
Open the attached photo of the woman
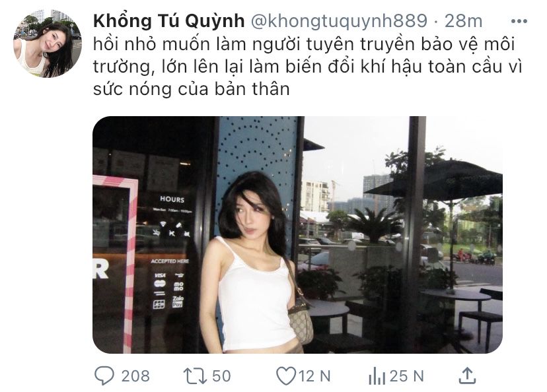pos(297,234)
